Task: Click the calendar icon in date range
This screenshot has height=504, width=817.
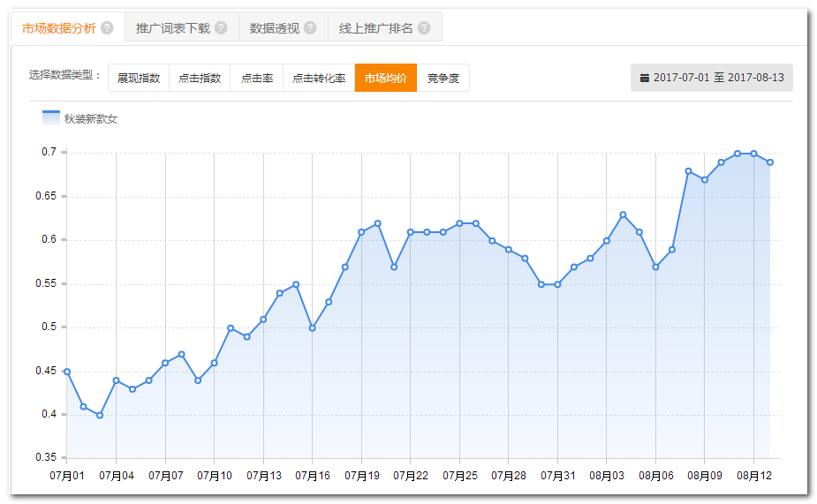Action: click(x=645, y=78)
